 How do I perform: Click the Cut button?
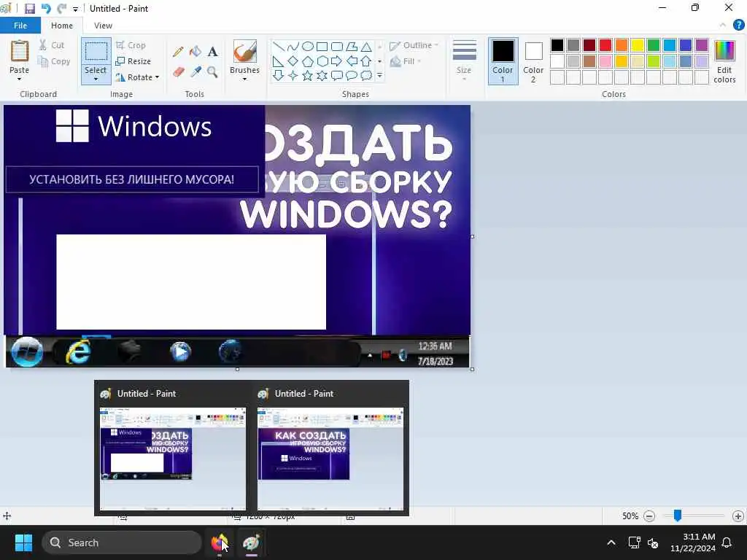(x=52, y=45)
